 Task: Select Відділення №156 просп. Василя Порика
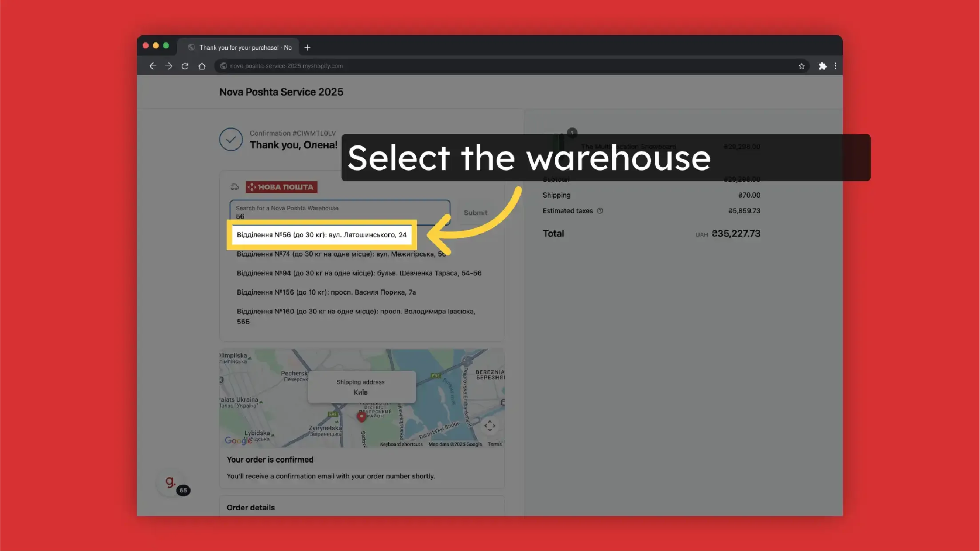point(326,292)
